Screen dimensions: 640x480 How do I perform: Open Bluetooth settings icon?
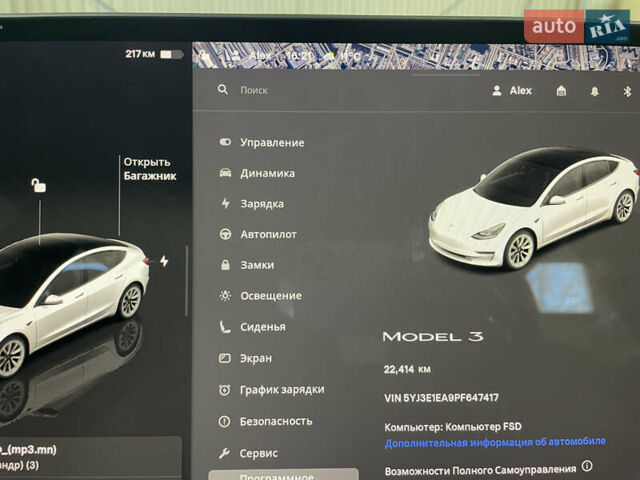coord(628,91)
